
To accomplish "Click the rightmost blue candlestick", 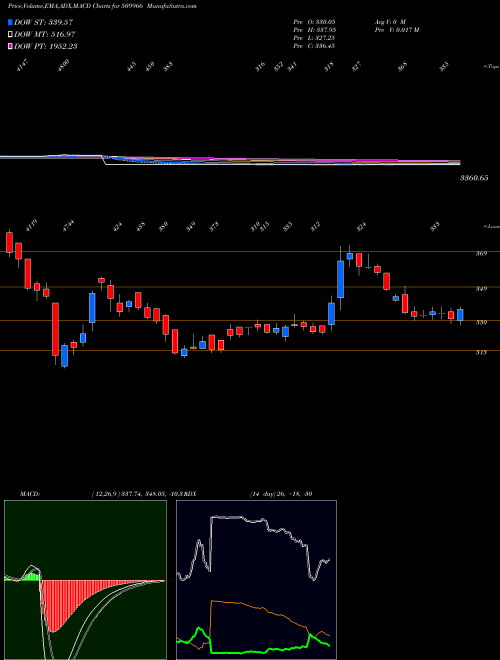I will tap(460, 315).
